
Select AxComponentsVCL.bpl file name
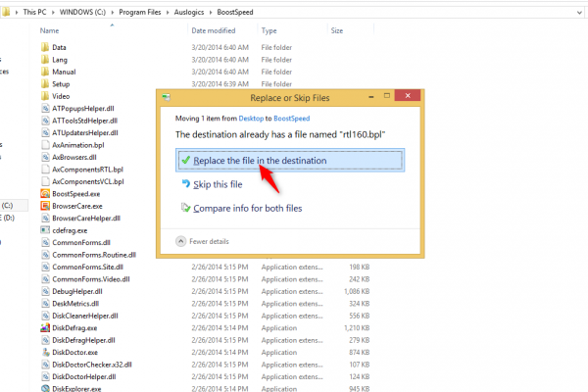click(88, 181)
